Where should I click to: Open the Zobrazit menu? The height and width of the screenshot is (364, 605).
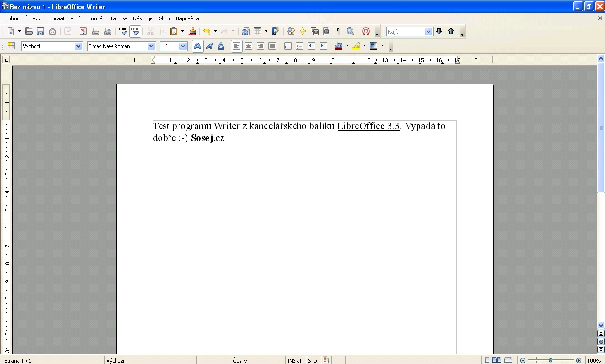(x=56, y=18)
